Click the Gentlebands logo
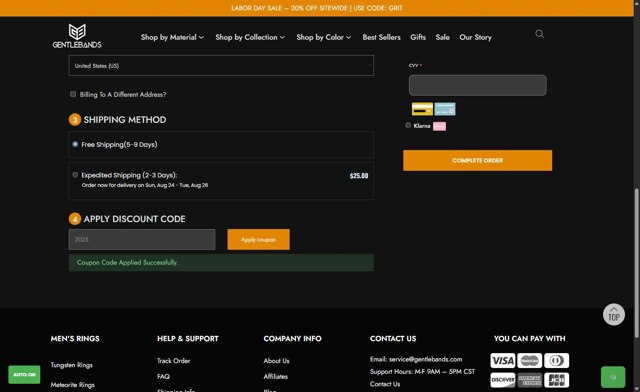 pyautogui.click(x=77, y=36)
